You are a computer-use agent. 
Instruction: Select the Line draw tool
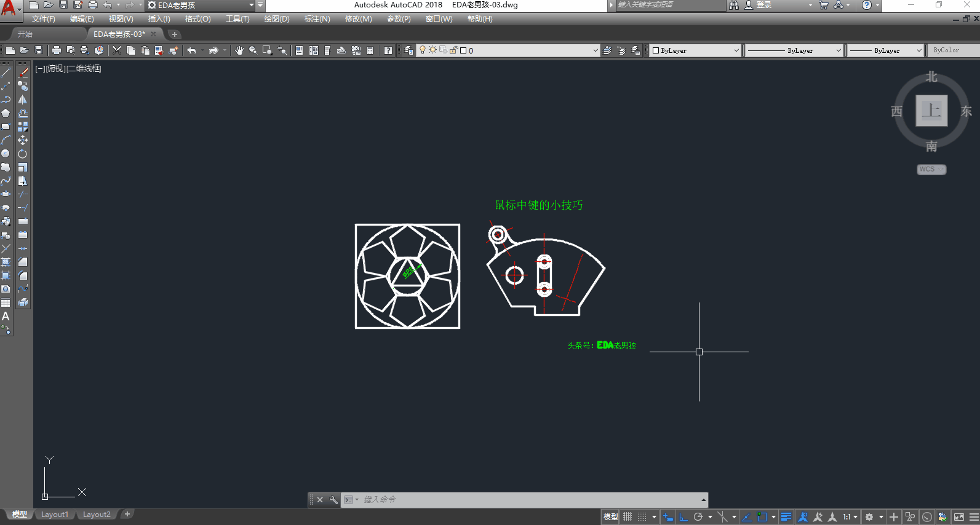click(6, 73)
